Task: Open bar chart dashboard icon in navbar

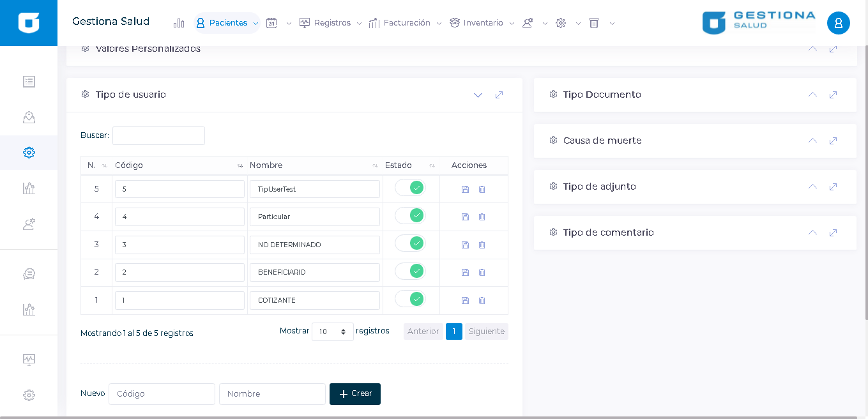Action: [x=179, y=23]
